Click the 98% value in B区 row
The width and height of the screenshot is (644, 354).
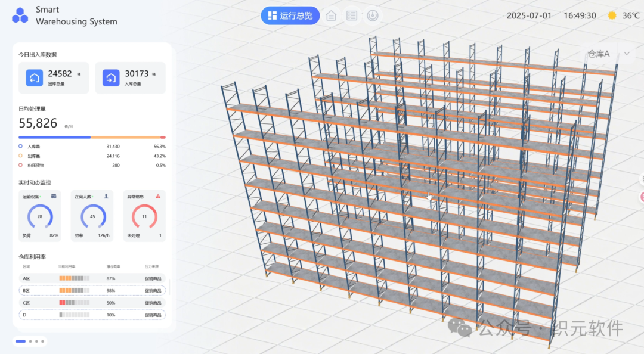(111, 290)
